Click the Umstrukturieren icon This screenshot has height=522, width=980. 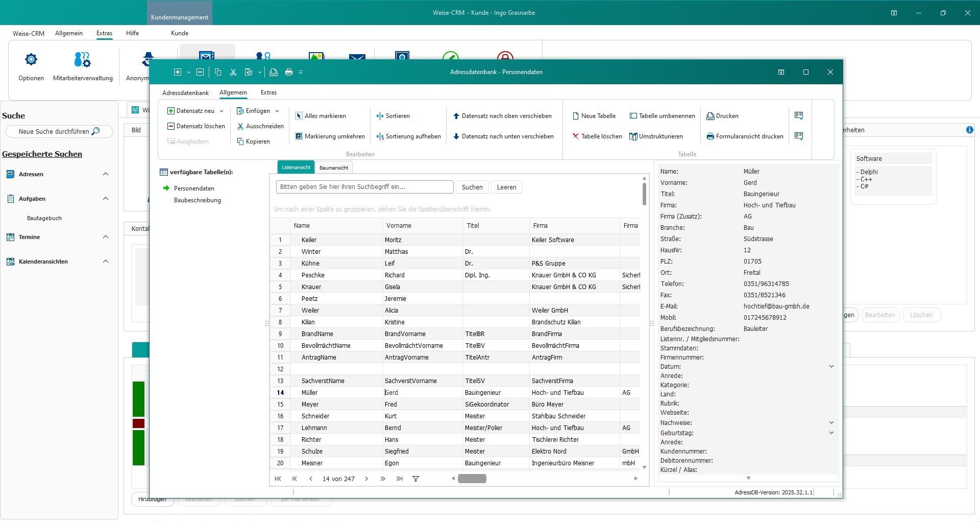pos(633,136)
